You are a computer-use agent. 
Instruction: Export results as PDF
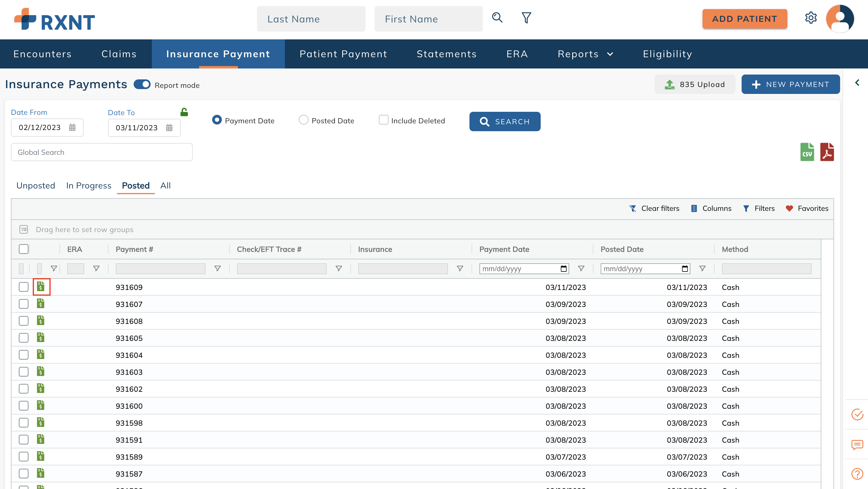point(827,152)
